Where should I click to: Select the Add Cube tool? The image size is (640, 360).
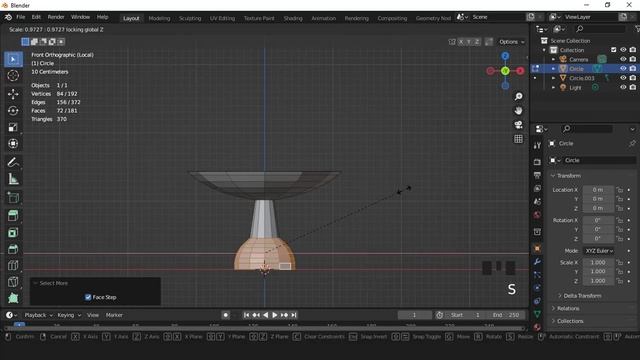tap(13, 198)
